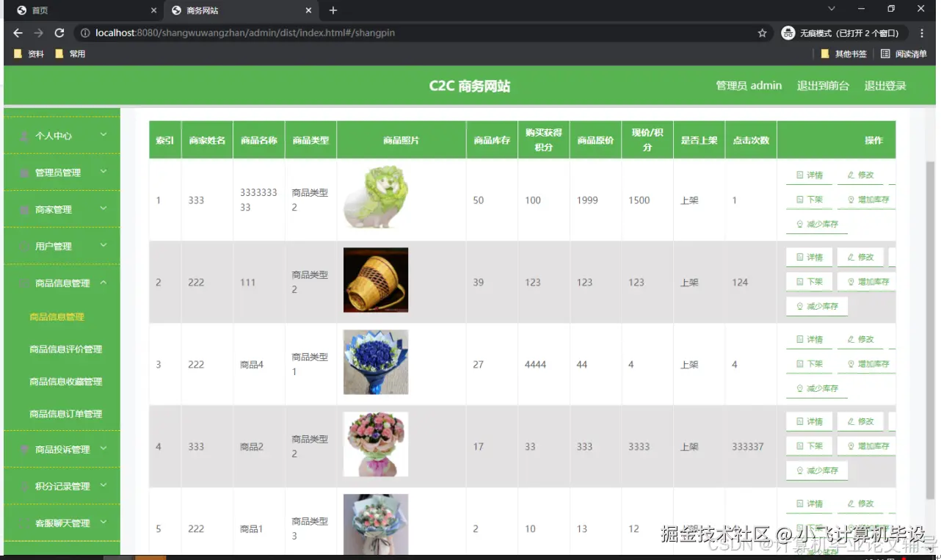Open the pink flower bouquet image of 商品2
941x560 pixels.
[x=376, y=445]
